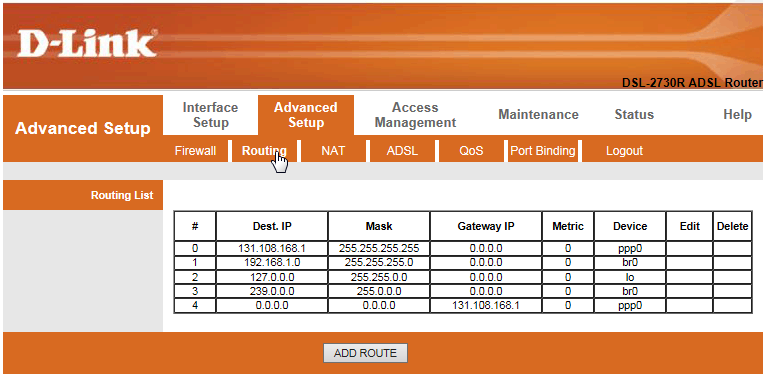Open the ADSL submenu
The image size is (767, 379).
[x=402, y=151]
